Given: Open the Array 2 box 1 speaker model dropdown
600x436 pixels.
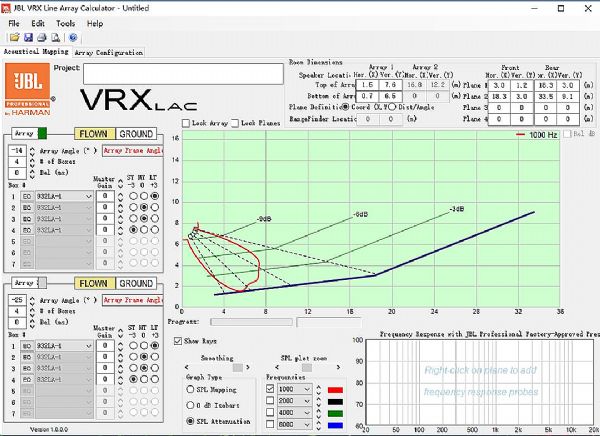Looking at the screenshot, I should coord(89,346).
